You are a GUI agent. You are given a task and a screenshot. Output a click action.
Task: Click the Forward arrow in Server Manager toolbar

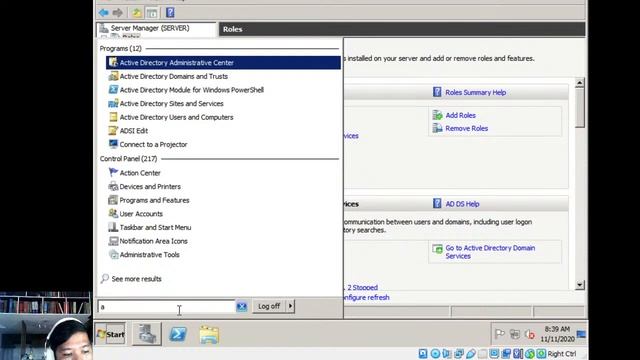click(118, 13)
